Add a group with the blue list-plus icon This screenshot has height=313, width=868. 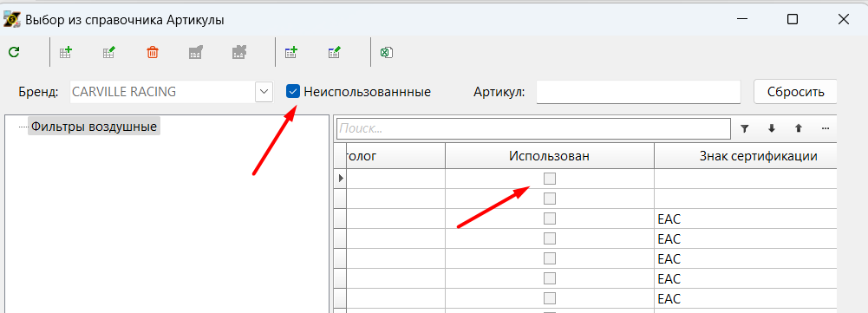[x=291, y=53]
